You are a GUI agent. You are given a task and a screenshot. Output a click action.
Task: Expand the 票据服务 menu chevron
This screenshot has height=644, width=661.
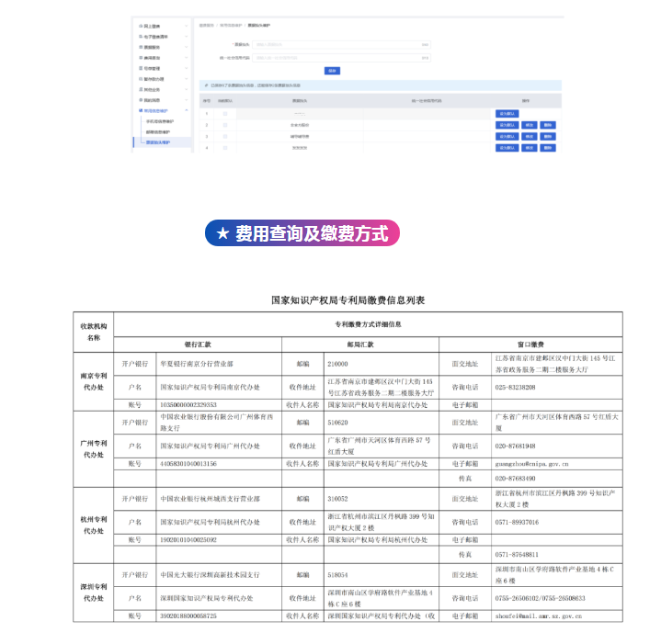[x=187, y=47]
